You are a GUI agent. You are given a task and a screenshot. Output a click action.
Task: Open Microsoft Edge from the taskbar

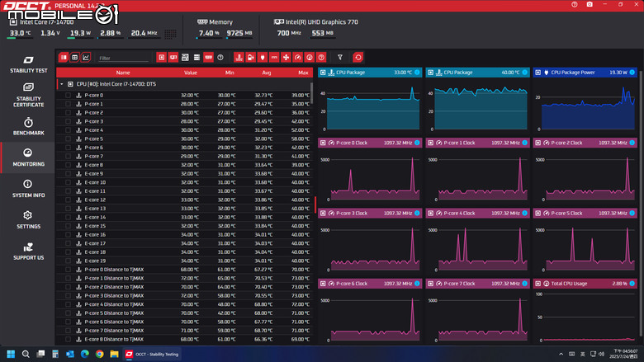coord(84,354)
